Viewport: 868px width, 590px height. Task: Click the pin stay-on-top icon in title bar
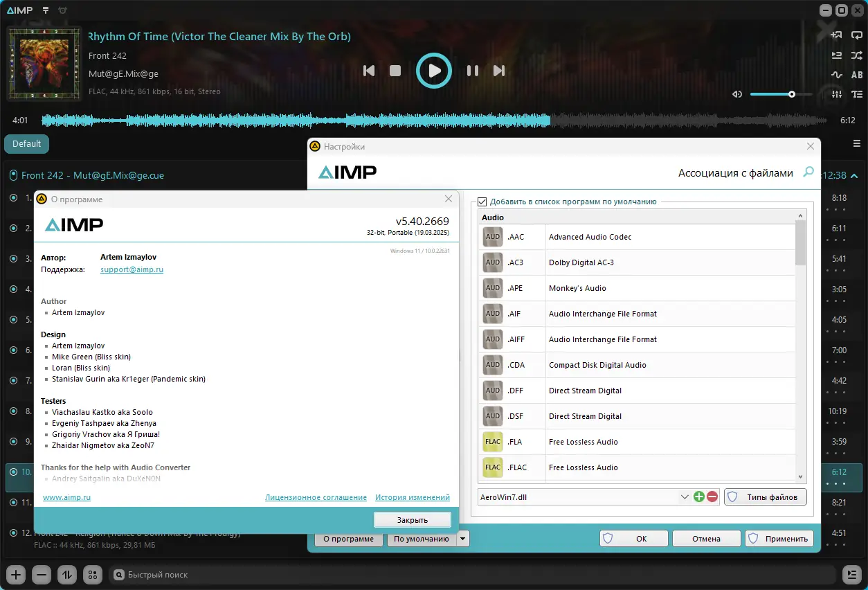[x=46, y=10]
